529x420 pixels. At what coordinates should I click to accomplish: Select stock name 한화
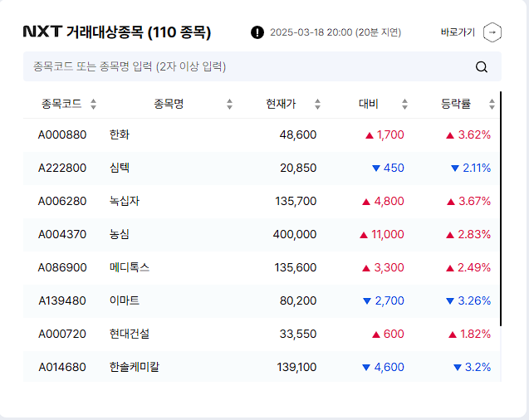tap(120, 134)
